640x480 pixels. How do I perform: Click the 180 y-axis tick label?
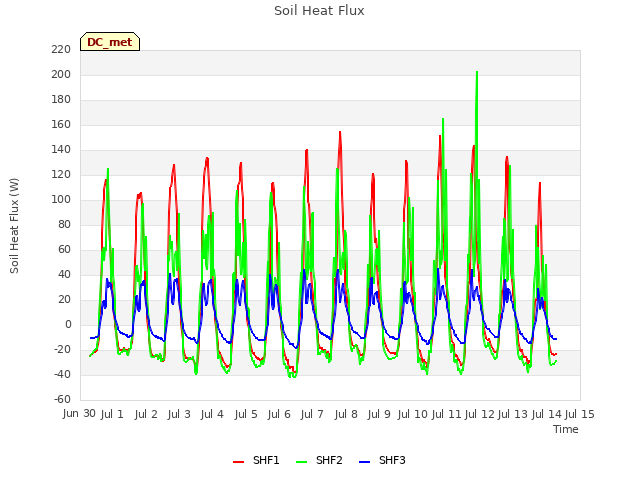point(61,100)
